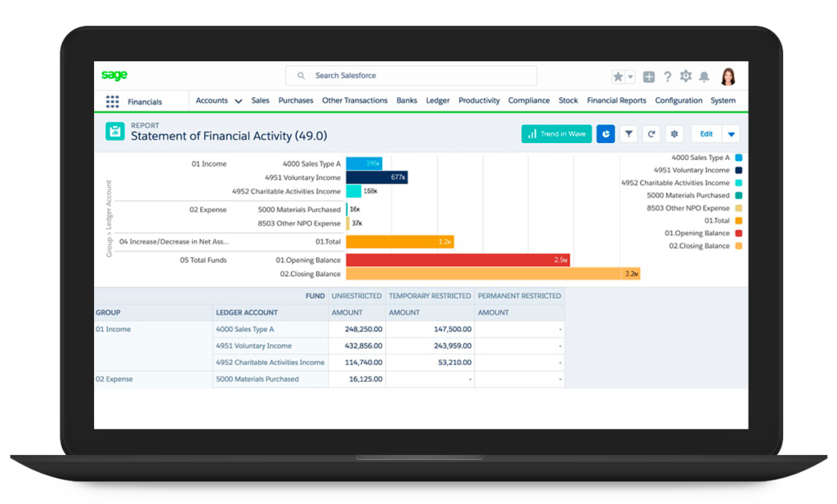This screenshot has width=837, height=504.
Task: Click the Search Salesforce field
Action: click(x=411, y=76)
